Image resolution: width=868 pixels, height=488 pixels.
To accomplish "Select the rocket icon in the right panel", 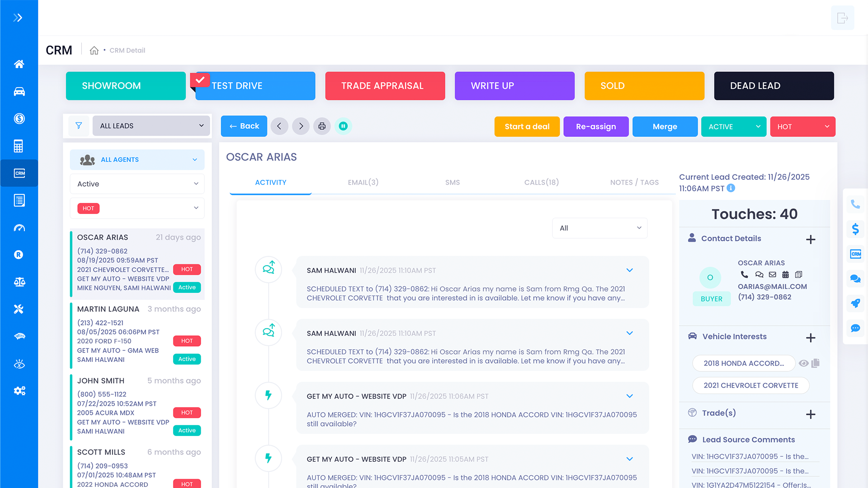I will pyautogui.click(x=855, y=303).
